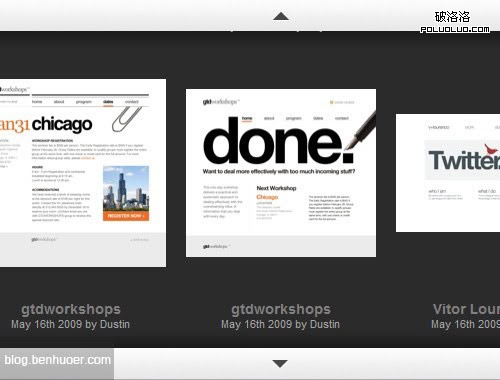Select 'contact' nav item in the chicago thumbnail

[132, 102]
